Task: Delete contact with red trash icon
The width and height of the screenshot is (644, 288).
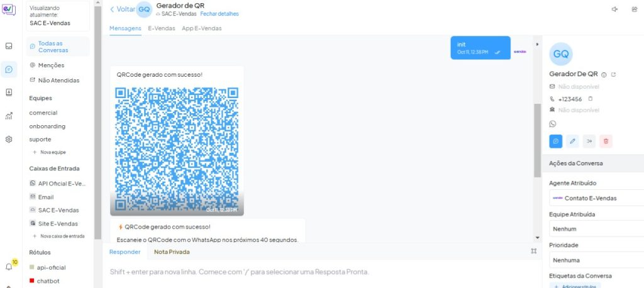Action: pyautogui.click(x=606, y=141)
